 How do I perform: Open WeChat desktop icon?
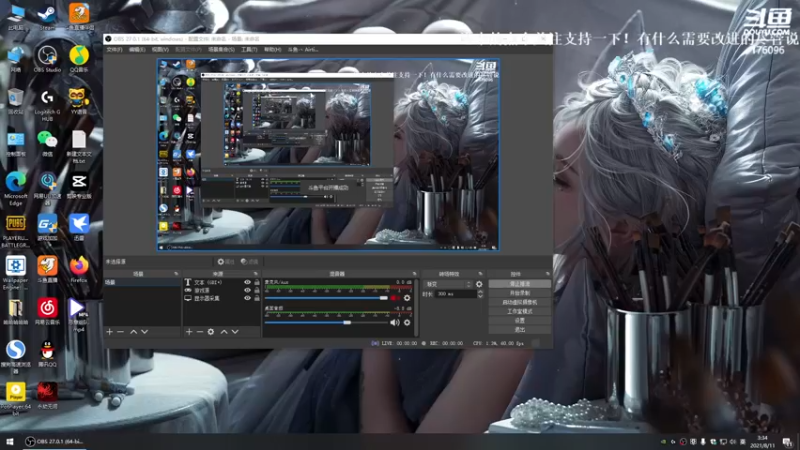[x=47, y=143]
